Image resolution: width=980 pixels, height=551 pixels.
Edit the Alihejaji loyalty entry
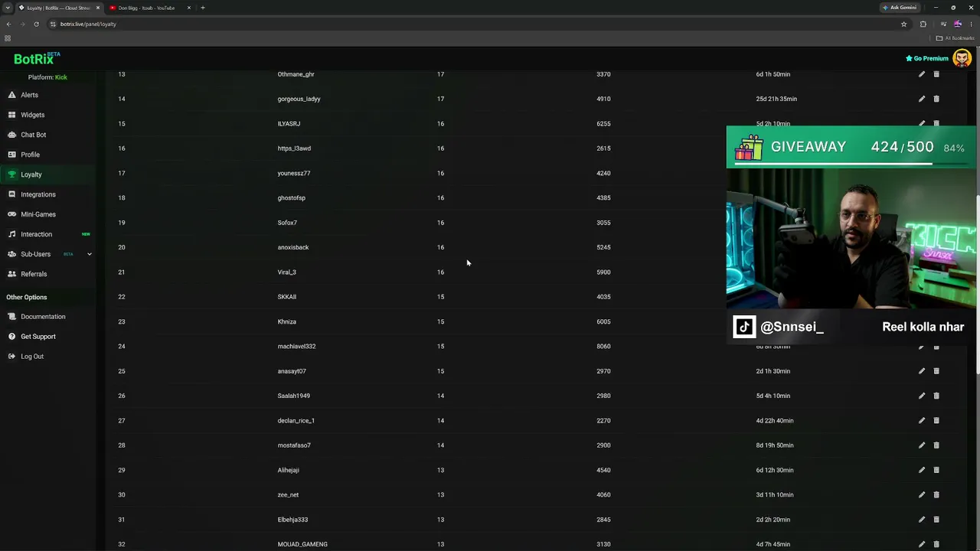pos(922,470)
